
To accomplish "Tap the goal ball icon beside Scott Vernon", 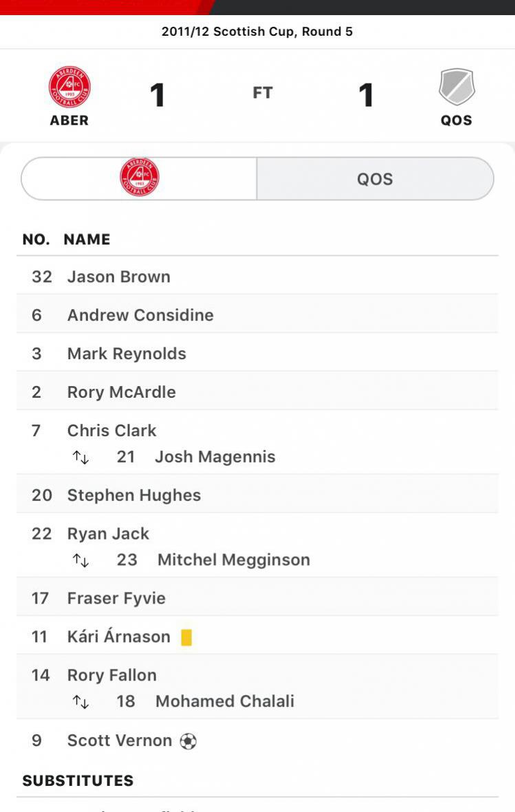I will [x=188, y=741].
